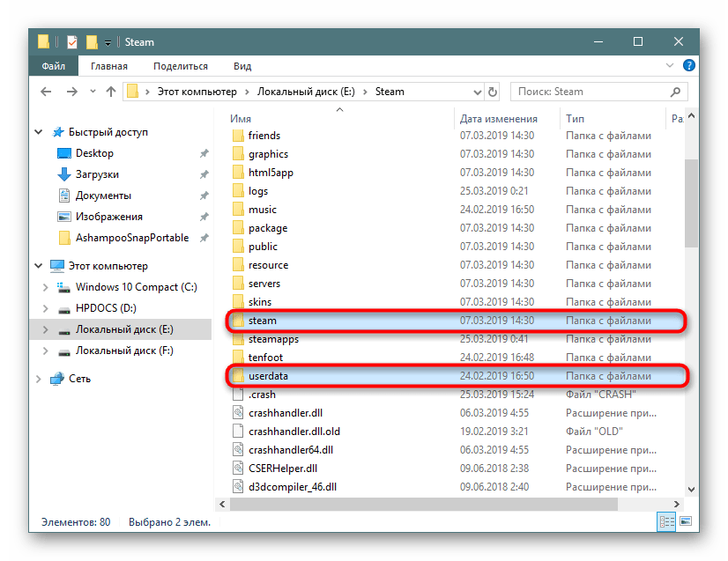
Task: Click the Поиск: Steam search field
Action: pos(591,92)
